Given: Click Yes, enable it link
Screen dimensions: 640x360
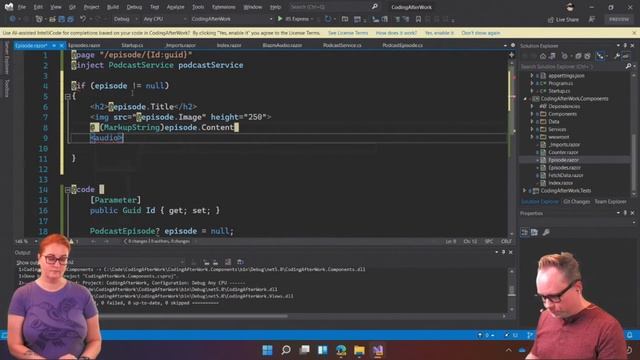Looking at the screenshot, I should click(x=439, y=33).
